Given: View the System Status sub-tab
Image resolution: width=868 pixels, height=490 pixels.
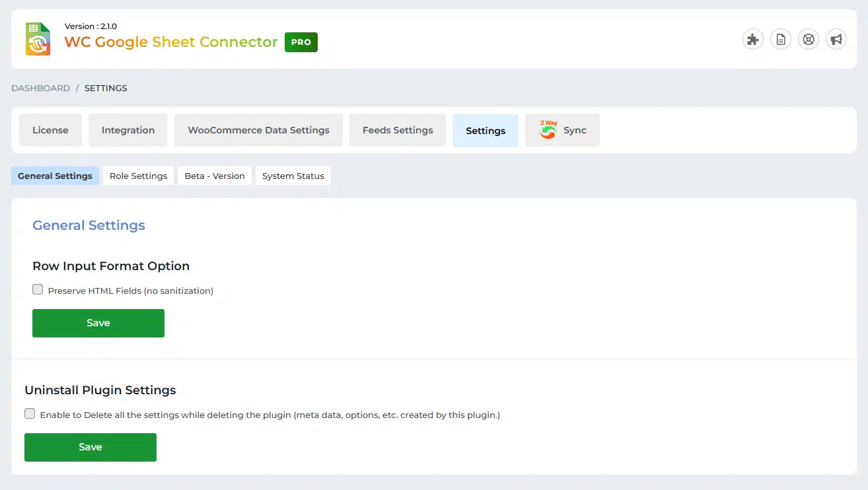Looking at the screenshot, I should [x=293, y=176].
